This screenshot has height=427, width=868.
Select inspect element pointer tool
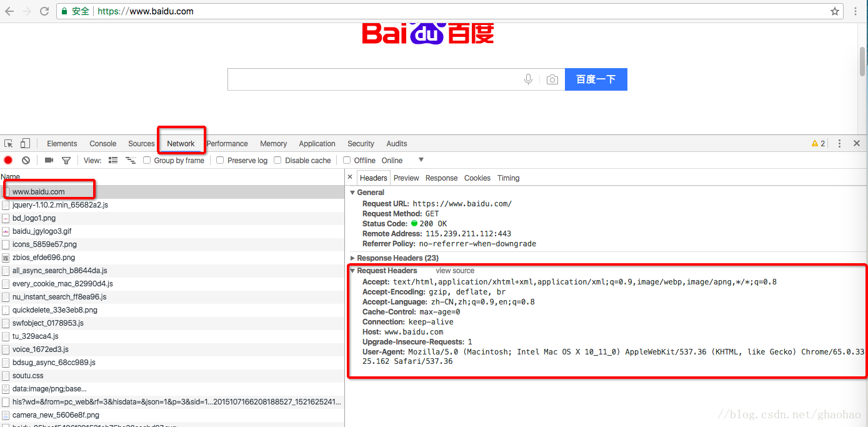9,143
